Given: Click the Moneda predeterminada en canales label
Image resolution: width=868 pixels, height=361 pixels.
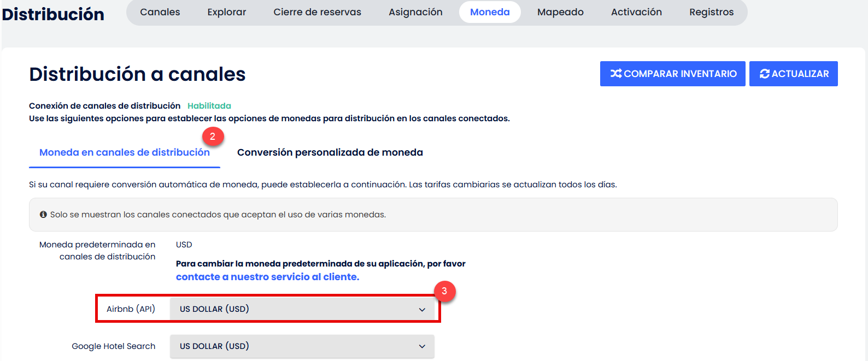Looking at the screenshot, I should [x=97, y=251].
